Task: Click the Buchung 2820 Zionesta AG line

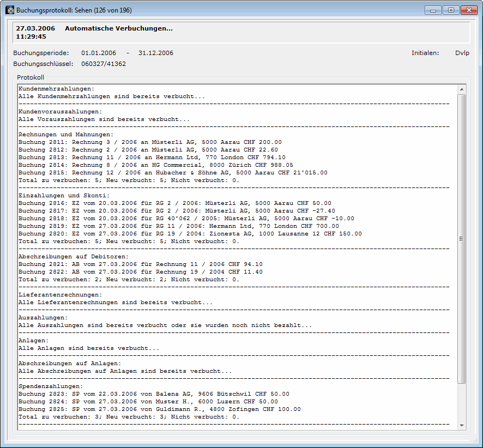Action: [190, 233]
